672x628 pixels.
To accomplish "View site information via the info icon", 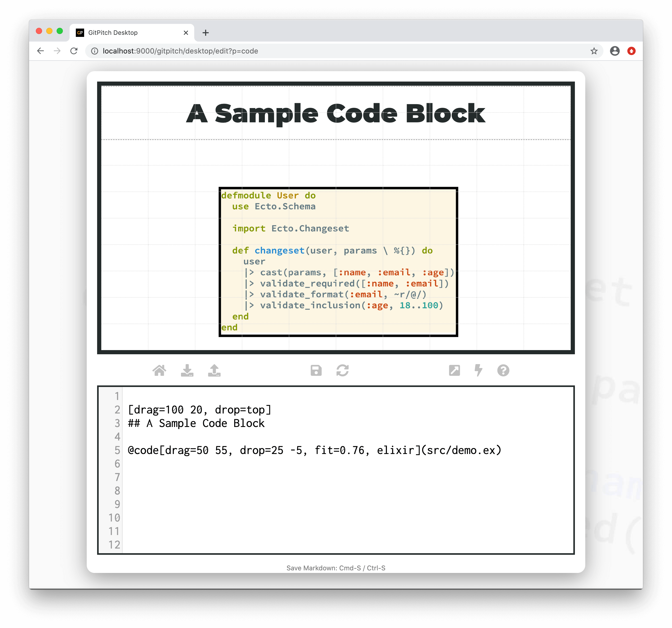I will coord(95,51).
